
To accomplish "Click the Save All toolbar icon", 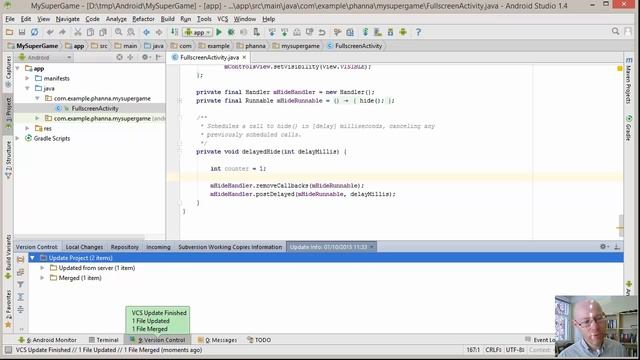I will click(x=22, y=32).
